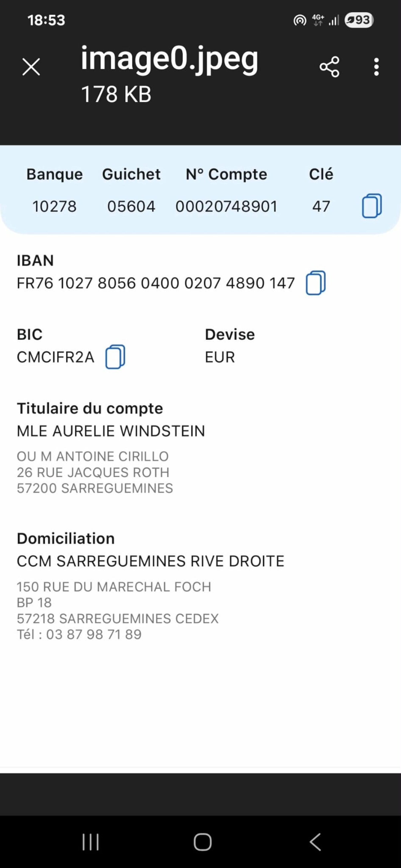Tap the CMCIFR2A BIC value
The width and height of the screenshot is (401, 868).
pyautogui.click(x=56, y=357)
